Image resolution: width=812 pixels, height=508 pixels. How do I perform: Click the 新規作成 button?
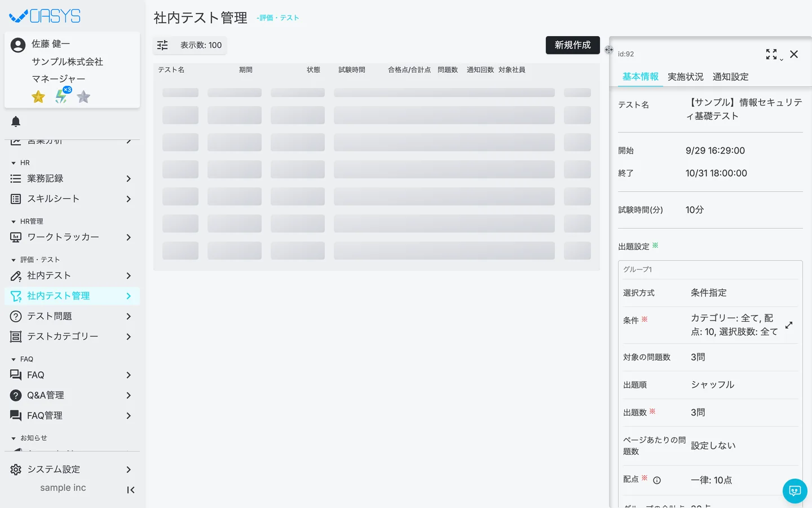click(573, 45)
